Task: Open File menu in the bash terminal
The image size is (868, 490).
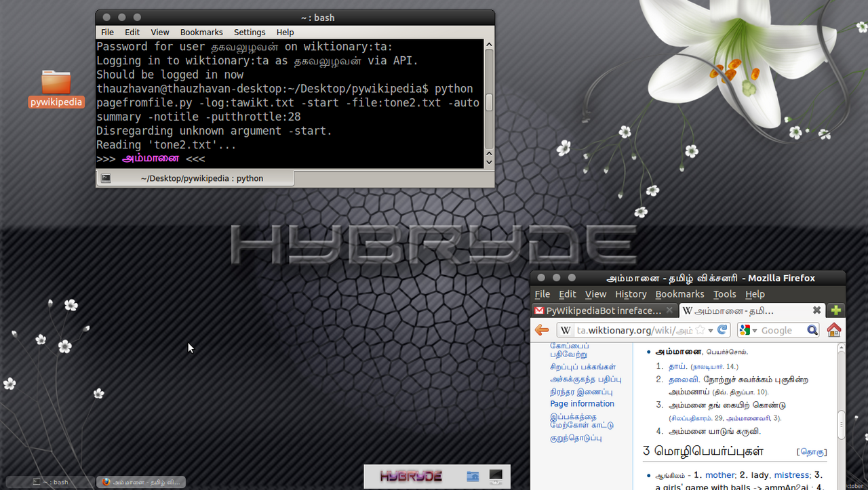Action: (107, 32)
